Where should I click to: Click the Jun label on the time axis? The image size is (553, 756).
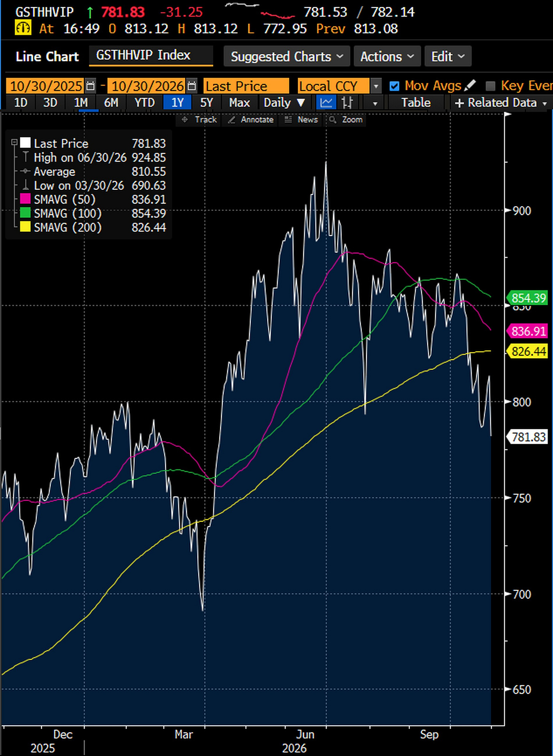[305, 734]
